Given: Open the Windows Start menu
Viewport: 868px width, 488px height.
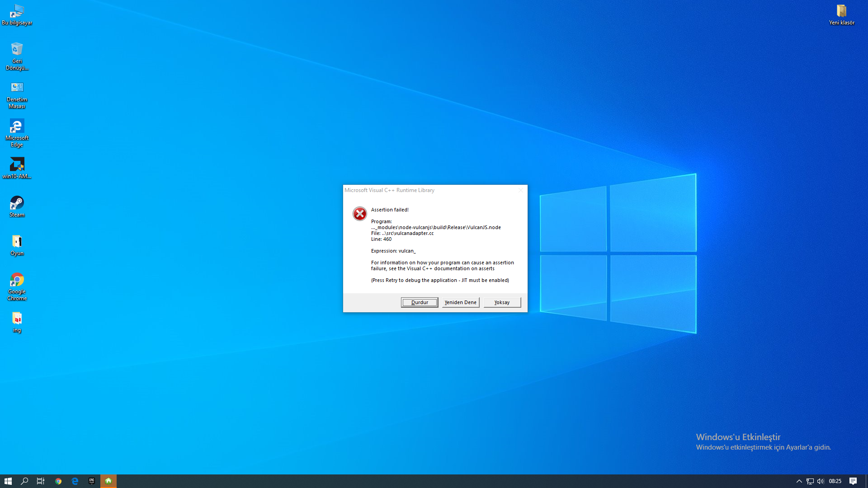Looking at the screenshot, I should coord(8,481).
